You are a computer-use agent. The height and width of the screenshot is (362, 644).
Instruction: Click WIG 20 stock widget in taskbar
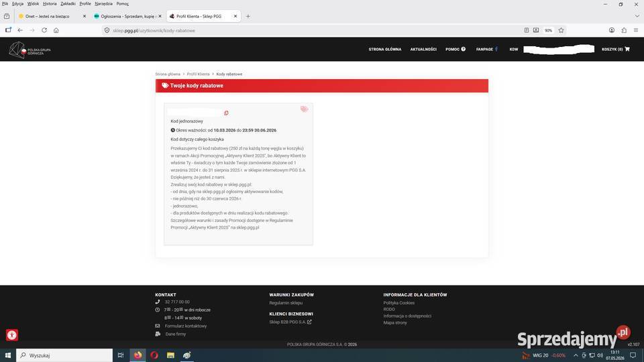[545, 355]
